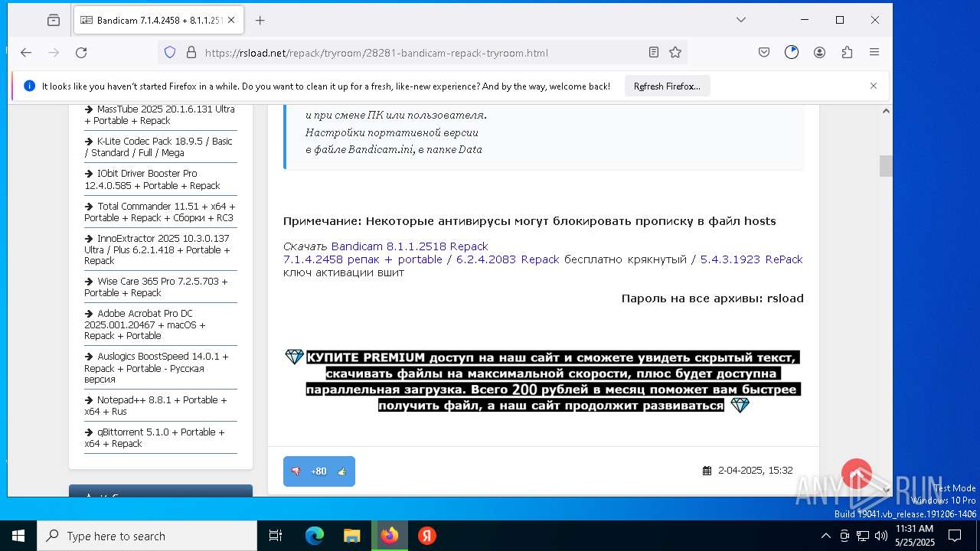
Task: Open Extensions puzzle icon
Action: 847,53
